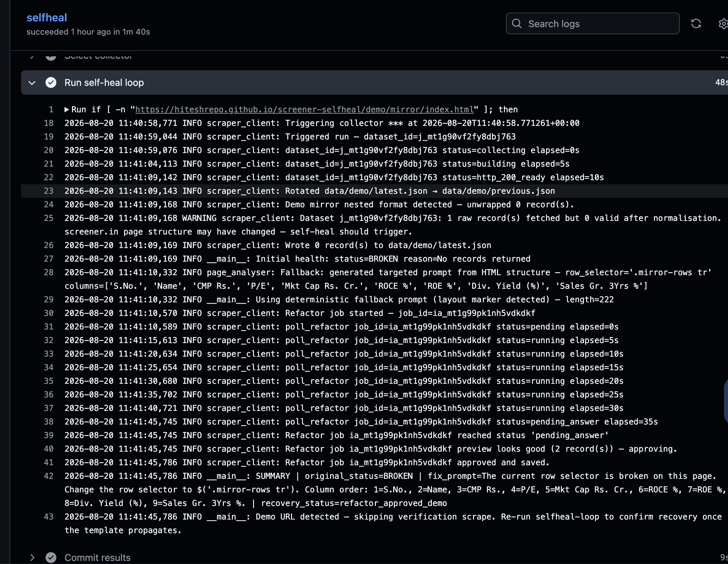Open the selfheal job title link

(x=47, y=18)
